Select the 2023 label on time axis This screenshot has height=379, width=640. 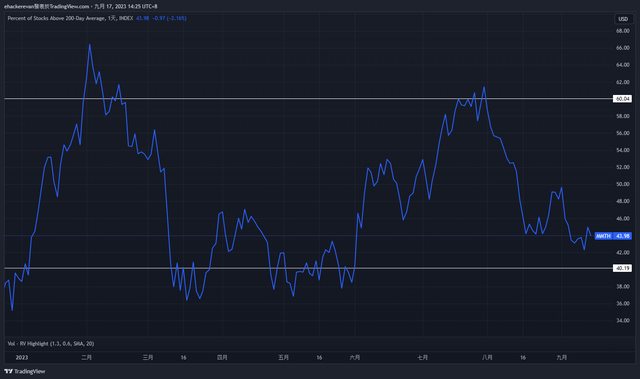22,357
